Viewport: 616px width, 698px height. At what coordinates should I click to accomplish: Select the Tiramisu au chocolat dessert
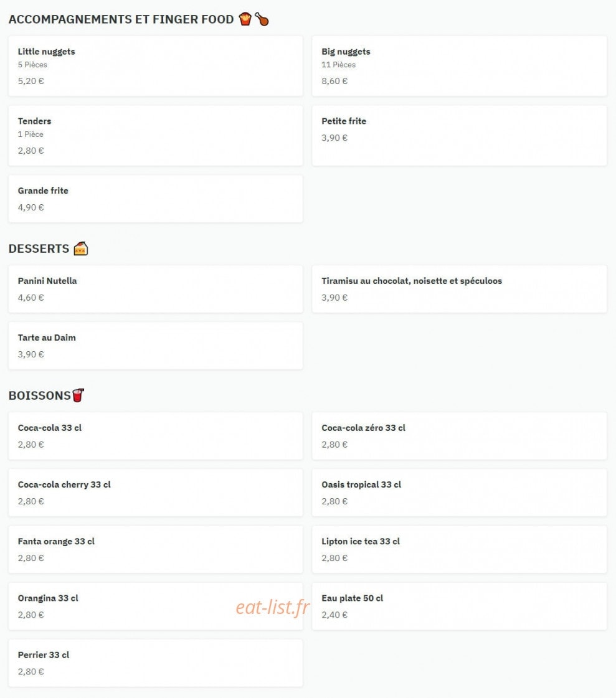[x=459, y=289]
